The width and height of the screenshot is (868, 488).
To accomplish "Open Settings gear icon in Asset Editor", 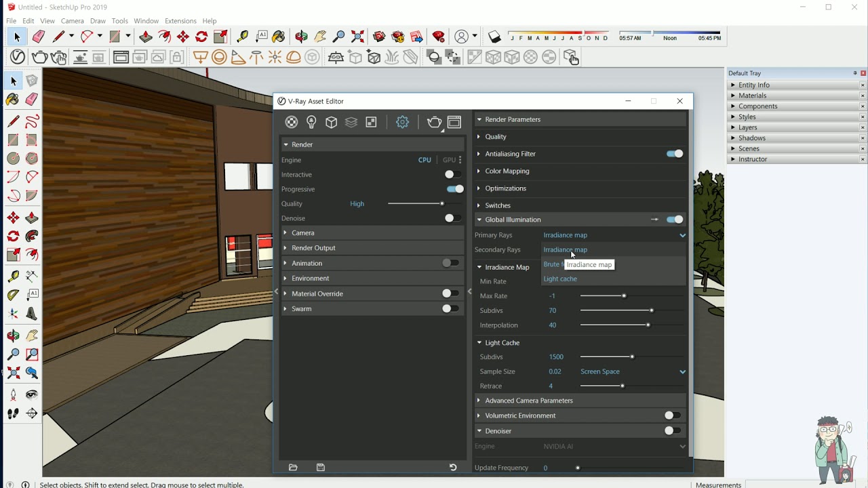I will coord(403,122).
